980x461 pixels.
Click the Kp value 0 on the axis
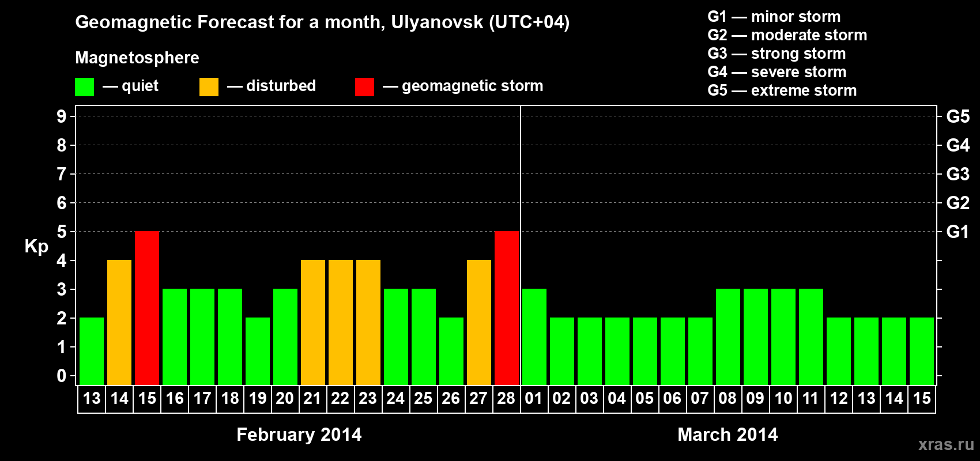(x=62, y=376)
